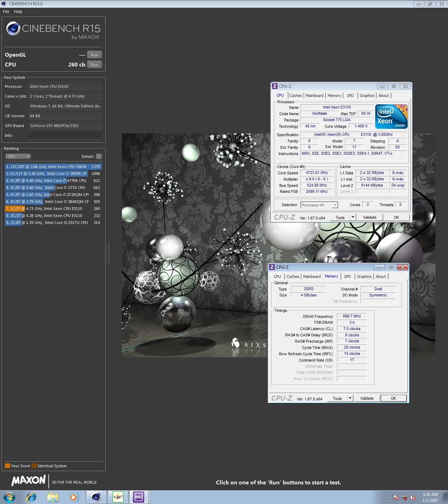This screenshot has height=504, width=448.
Task: Click the orange Your Score legend swatch
Action: click(x=7, y=466)
